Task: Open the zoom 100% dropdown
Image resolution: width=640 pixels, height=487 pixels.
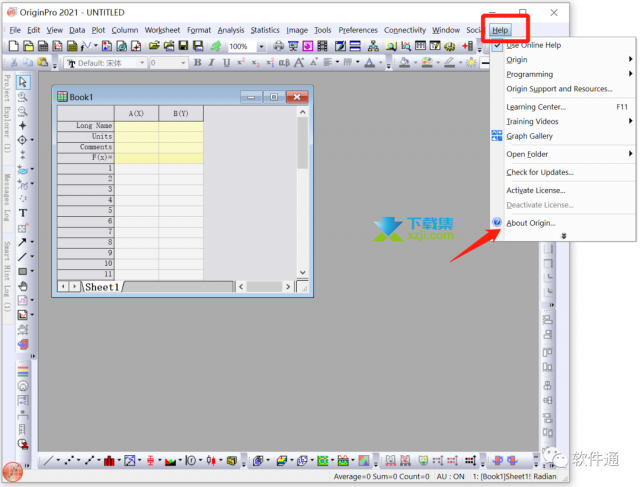Action: [x=261, y=47]
